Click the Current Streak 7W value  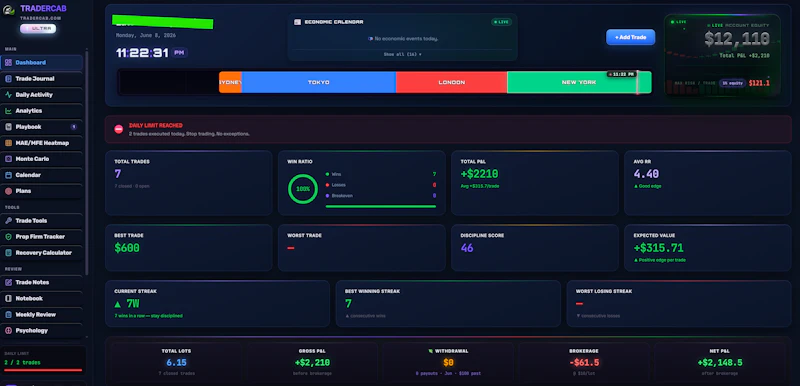pos(133,304)
